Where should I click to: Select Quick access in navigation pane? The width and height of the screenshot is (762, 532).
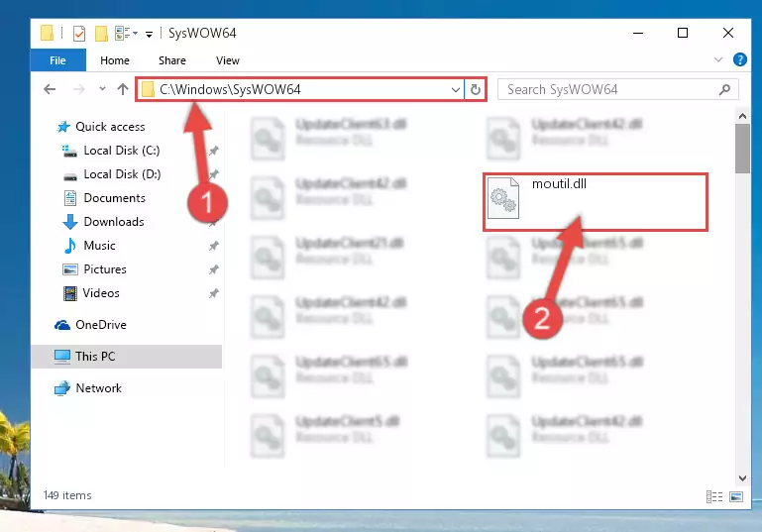(x=110, y=127)
